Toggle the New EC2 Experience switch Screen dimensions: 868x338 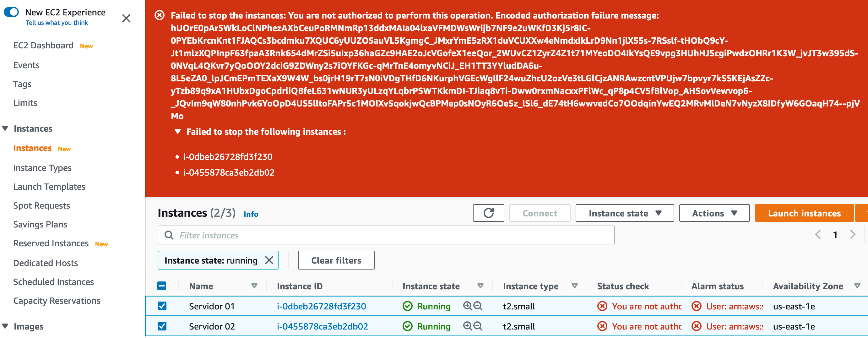pyautogui.click(x=11, y=12)
